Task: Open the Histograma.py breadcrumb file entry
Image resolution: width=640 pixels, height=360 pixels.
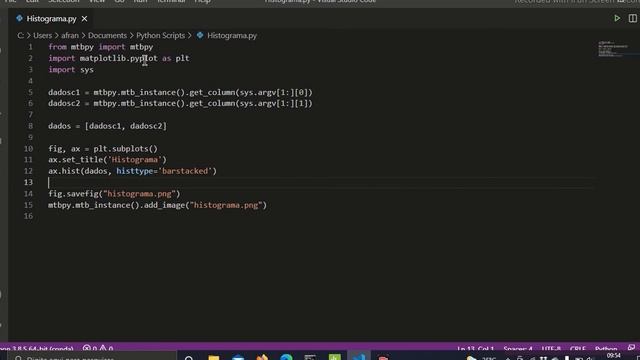Action: (x=232, y=36)
